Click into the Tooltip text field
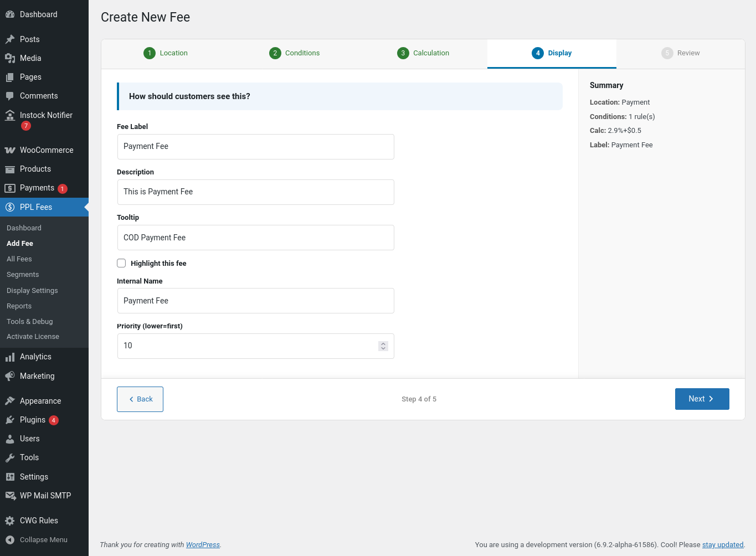 point(255,238)
